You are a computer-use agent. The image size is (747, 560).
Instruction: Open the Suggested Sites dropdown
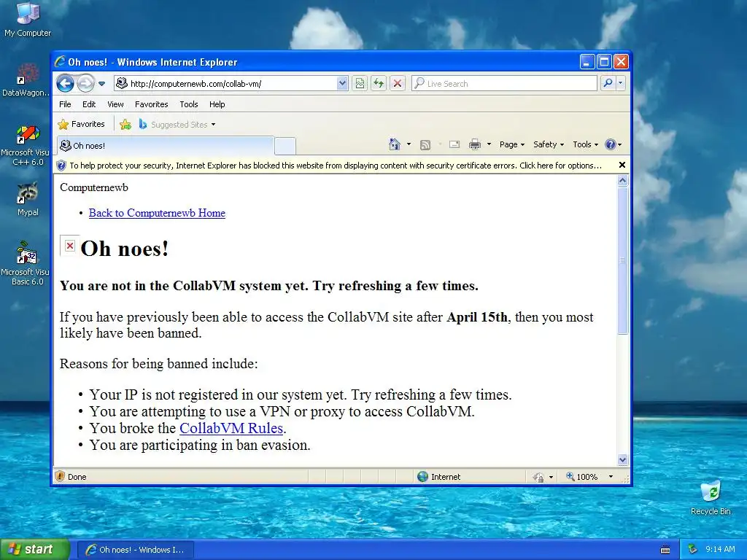tap(177, 124)
